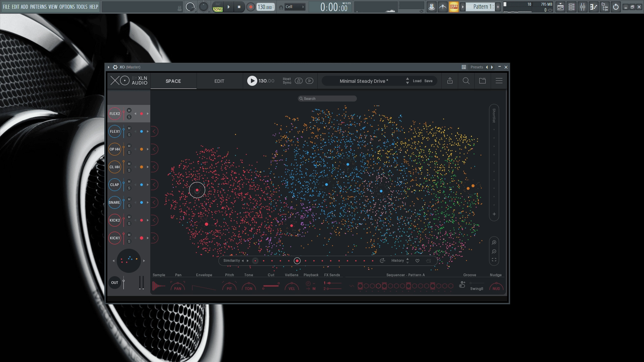Open the Cell snap dropdown
This screenshot has height=362, width=644.
(295, 7)
